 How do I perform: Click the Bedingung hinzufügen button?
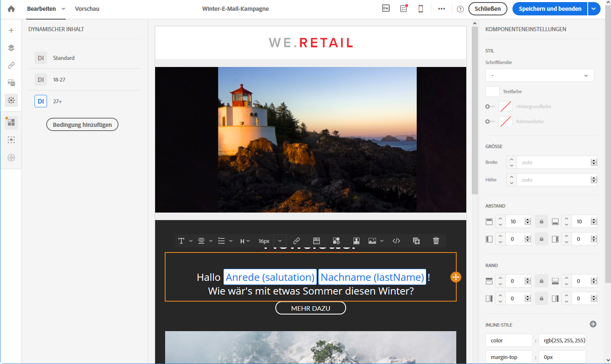(x=82, y=125)
